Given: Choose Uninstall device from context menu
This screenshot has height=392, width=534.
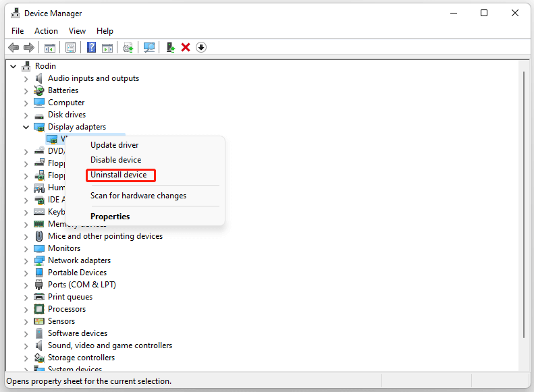Looking at the screenshot, I should pyautogui.click(x=119, y=175).
